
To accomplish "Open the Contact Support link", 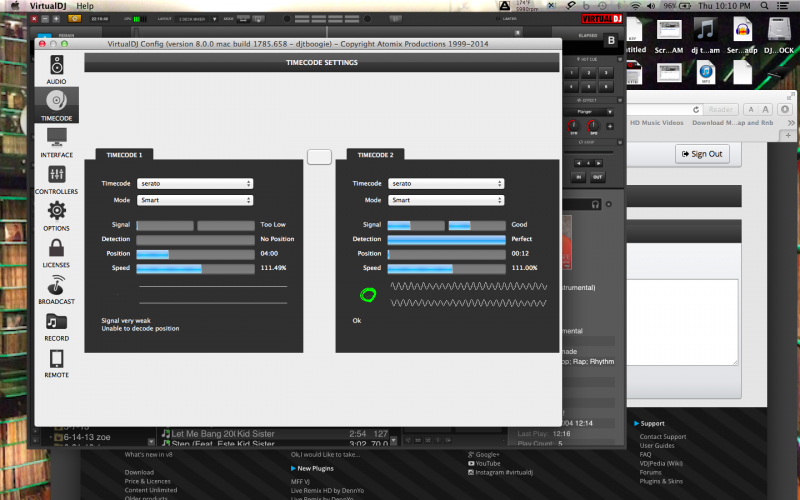I will [x=663, y=437].
